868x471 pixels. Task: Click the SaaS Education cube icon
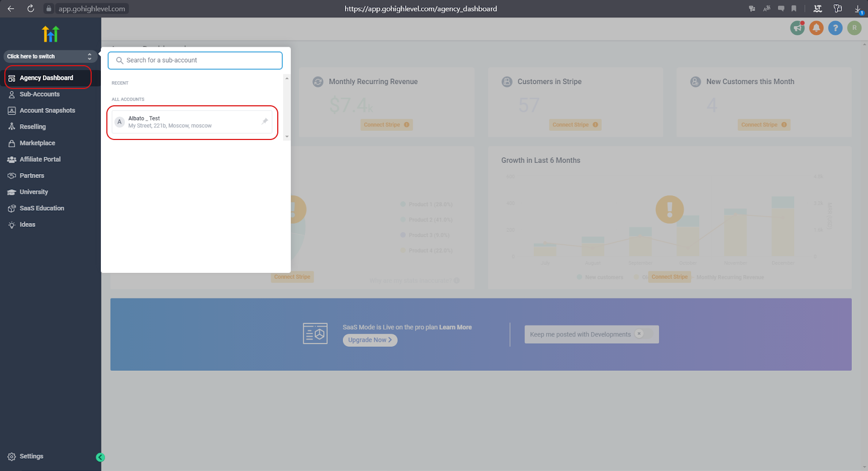pos(11,208)
